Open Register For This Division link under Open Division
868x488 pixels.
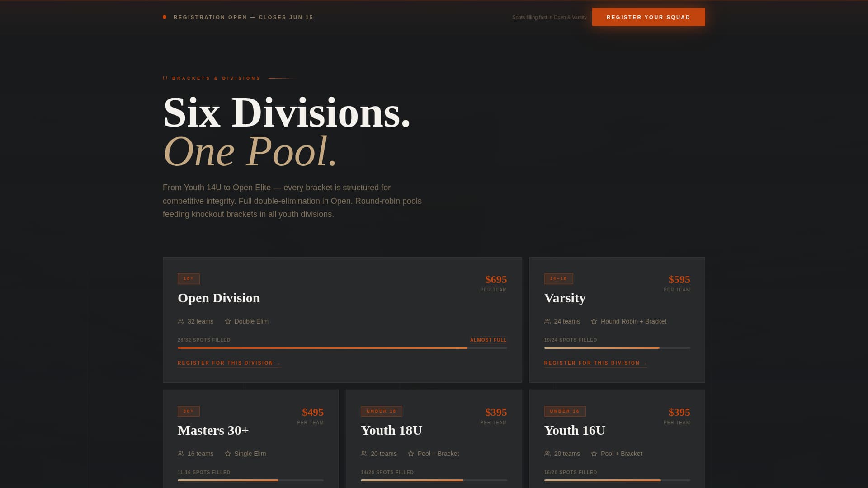(230, 363)
